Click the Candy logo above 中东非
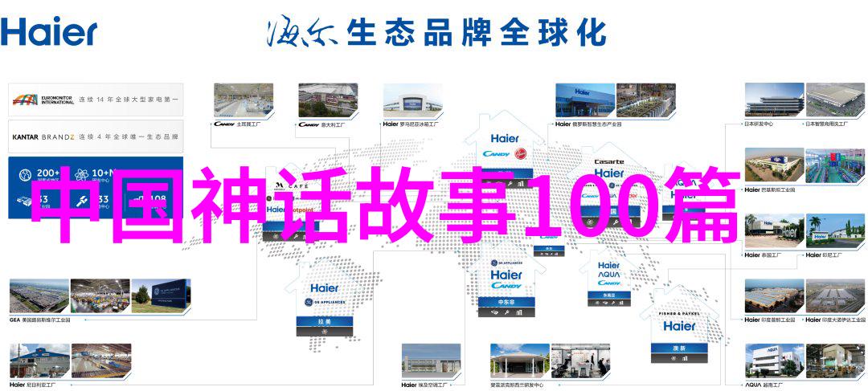 506,287
